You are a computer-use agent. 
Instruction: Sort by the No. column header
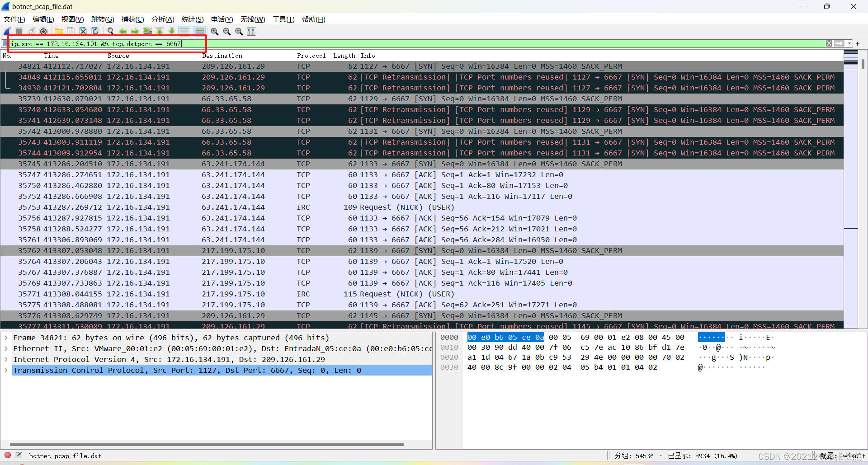(x=21, y=56)
